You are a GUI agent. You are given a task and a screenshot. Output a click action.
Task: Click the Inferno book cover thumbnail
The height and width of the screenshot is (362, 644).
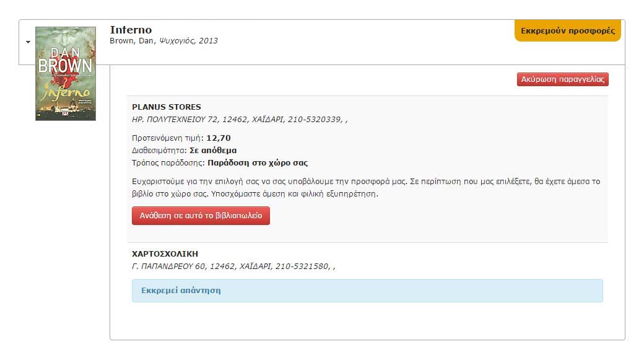[x=66, y=73]
